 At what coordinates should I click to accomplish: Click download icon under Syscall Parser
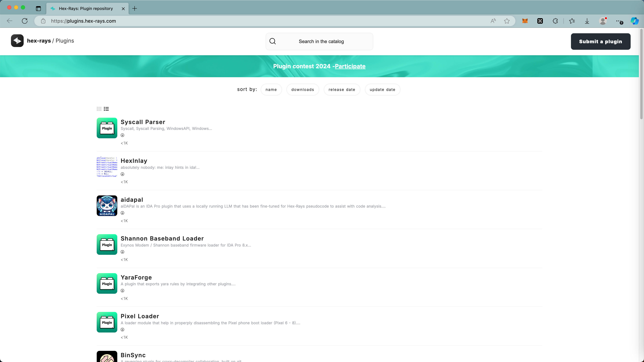[122, 135]
